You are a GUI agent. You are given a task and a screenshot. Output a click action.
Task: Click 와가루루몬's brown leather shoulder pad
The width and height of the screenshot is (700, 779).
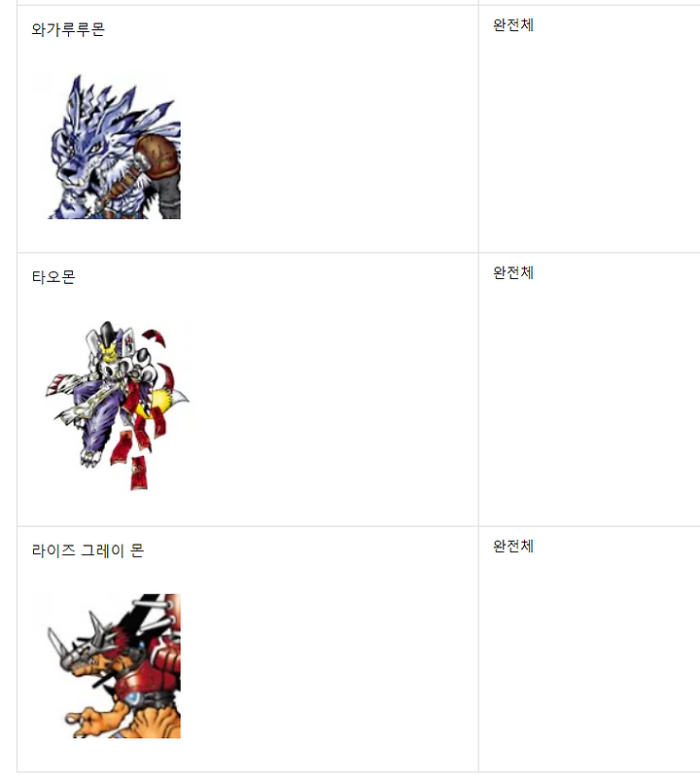click(157, 155)
